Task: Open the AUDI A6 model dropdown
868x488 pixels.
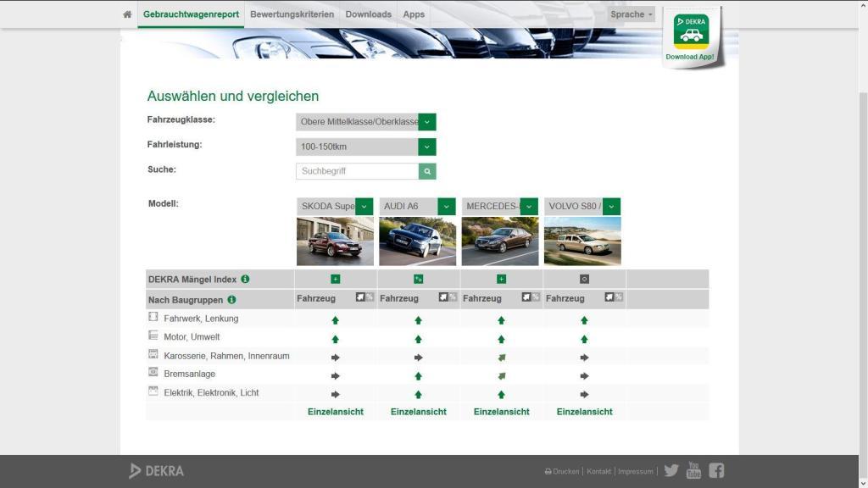Action: (417, 207)
